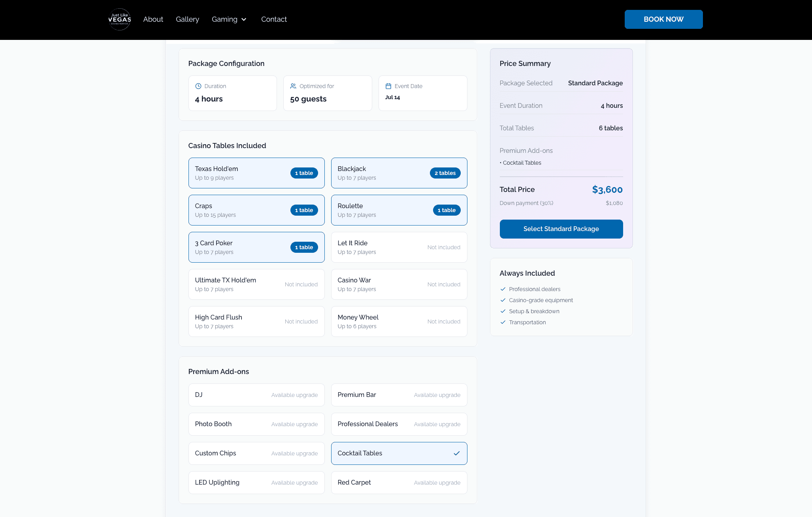The width and height of the screenshot is (812, 517).
Task: Click the checkmark next to Setup & breakdown
Action: 503,311
